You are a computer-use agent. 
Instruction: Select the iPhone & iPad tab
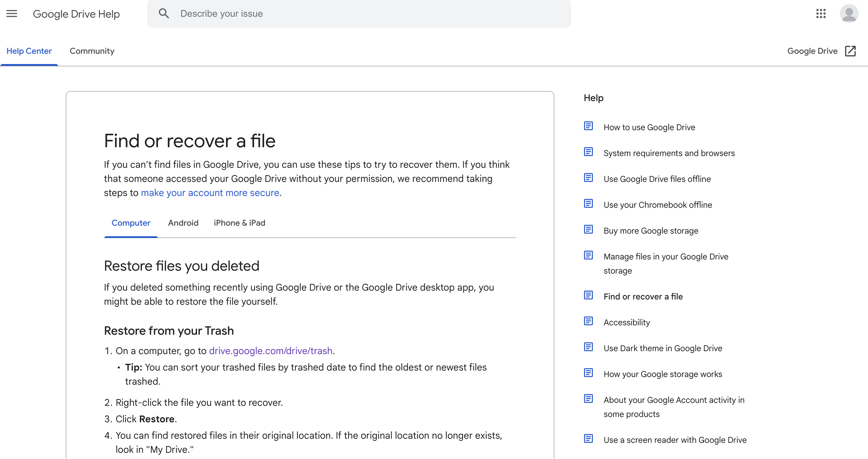coord(239,223)
